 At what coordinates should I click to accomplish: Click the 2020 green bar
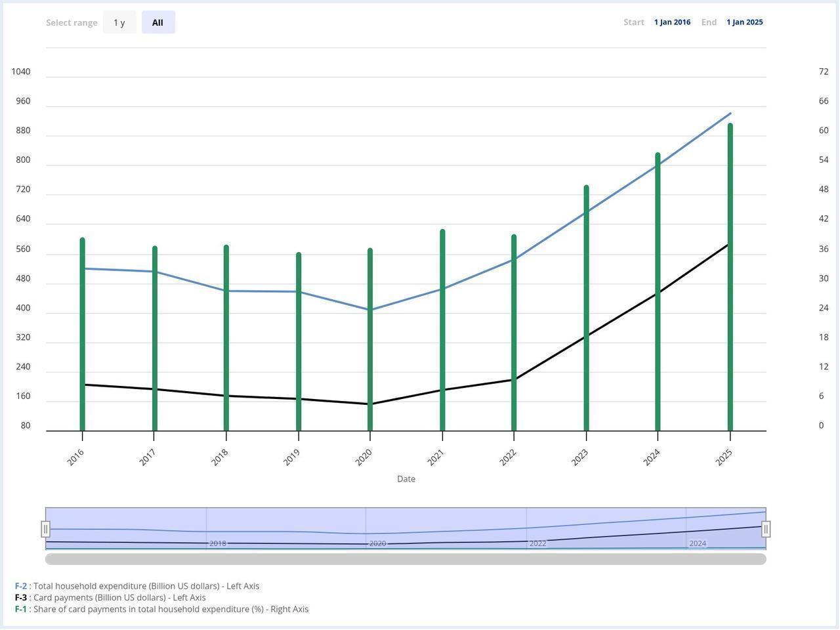pyautogui.click(x=370, y=340)
